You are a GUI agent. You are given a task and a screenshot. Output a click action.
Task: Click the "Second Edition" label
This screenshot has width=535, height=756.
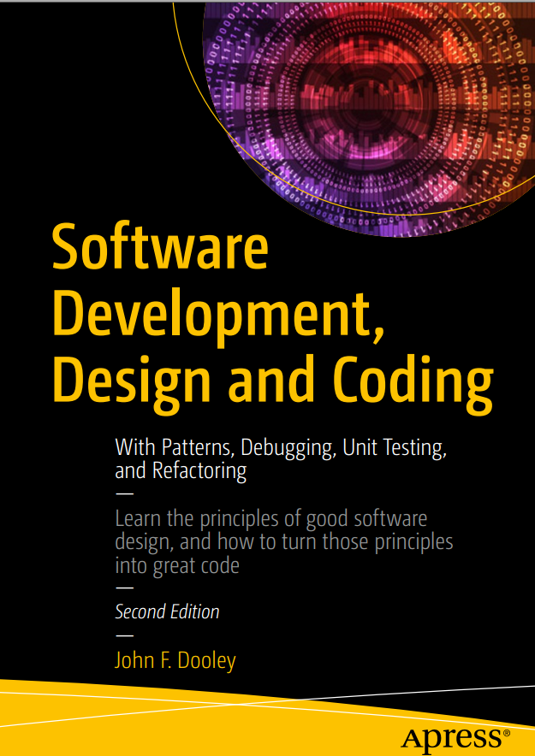point(167,612)
